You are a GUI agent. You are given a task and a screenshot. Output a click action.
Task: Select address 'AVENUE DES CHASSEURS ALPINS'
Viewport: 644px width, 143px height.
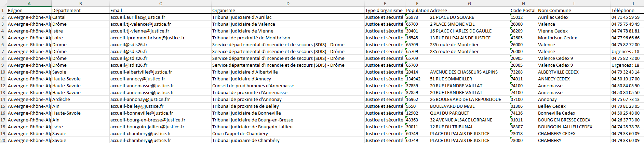tap(469, 72)
